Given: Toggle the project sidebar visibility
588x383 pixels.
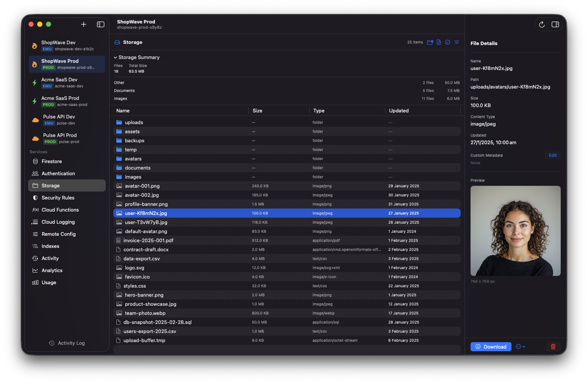Looking at the screenshot, I should (x=100, y=24).
